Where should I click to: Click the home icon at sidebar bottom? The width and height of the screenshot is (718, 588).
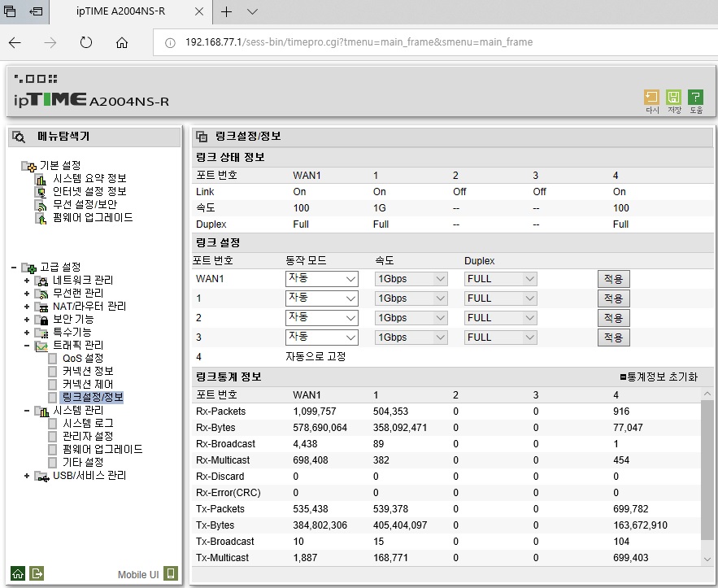pos(18,573)
